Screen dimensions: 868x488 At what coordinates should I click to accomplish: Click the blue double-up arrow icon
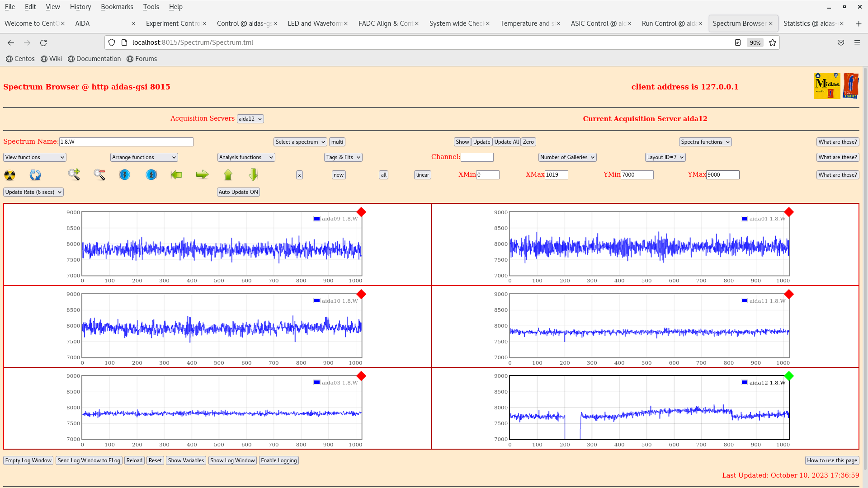pyautogui.click(x=151, y=175)
